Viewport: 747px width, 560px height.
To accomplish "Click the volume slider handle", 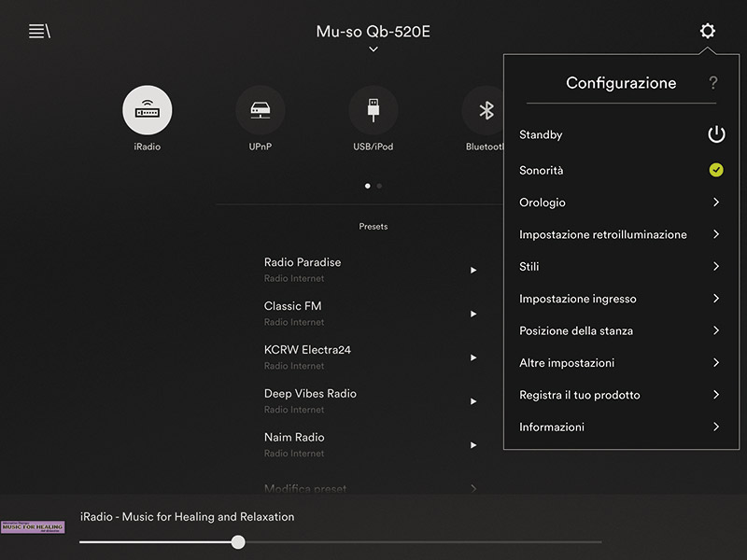I will 238,541.
